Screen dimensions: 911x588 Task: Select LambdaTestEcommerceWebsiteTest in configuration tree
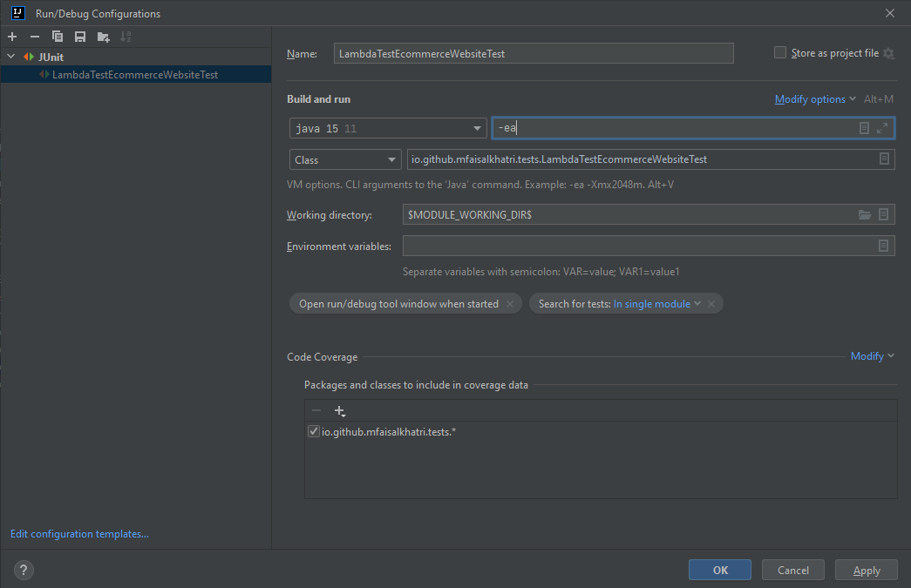(x=134, y=75)
